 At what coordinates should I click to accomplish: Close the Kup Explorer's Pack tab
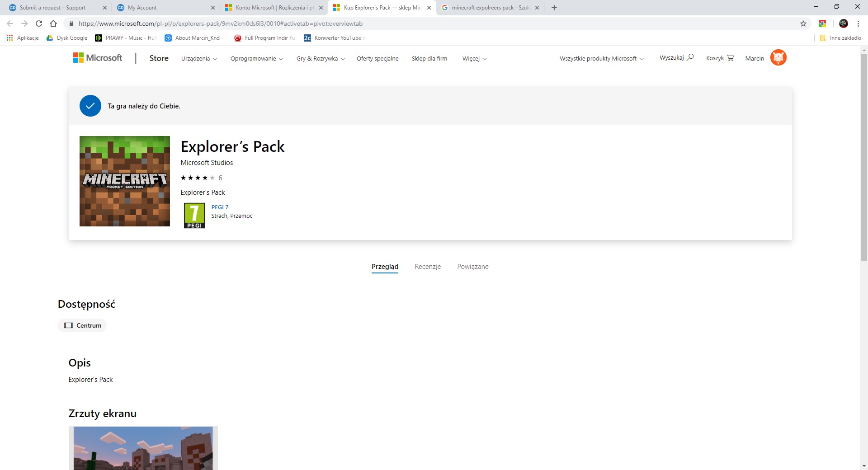[429, 8]
